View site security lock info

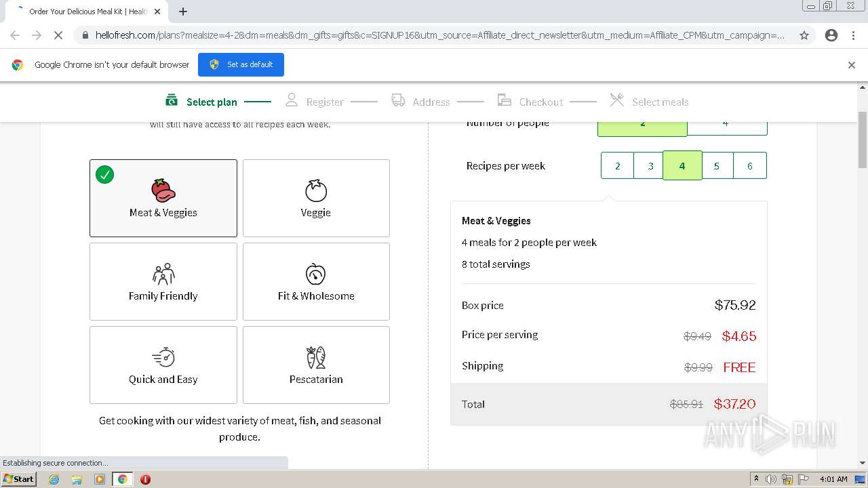85,35
